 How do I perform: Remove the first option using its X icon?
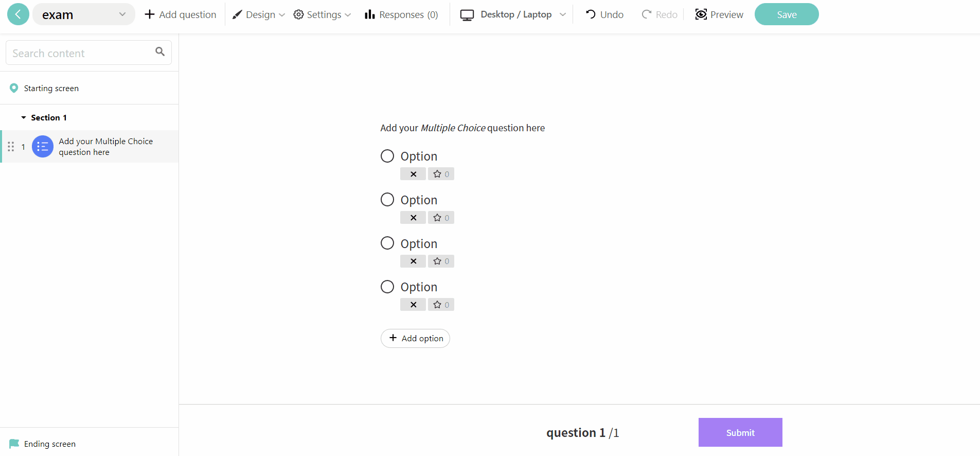pyautogui.click(x=413, y=174)
